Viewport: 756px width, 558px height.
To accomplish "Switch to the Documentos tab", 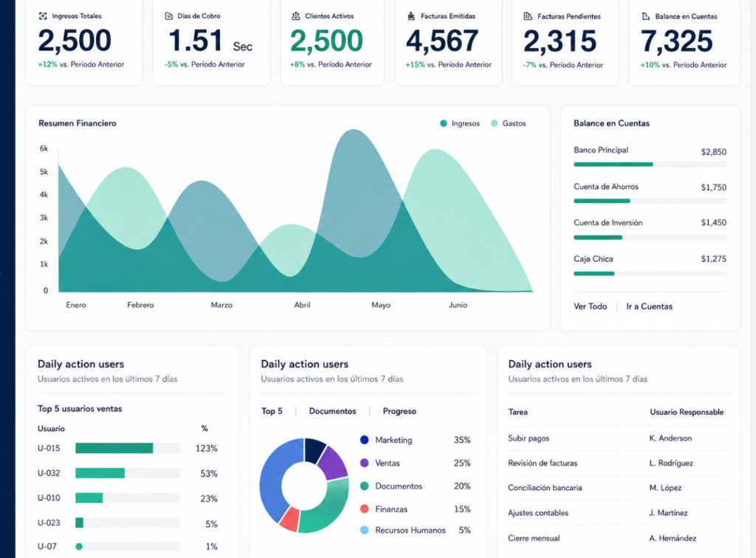I will pos(333,411).
